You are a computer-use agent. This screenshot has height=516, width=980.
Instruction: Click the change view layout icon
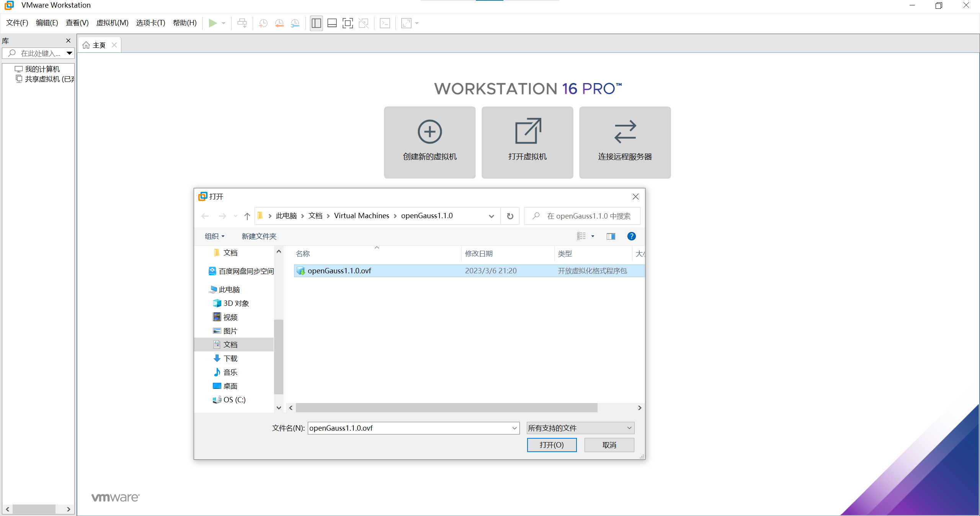[x=581, y=236]
